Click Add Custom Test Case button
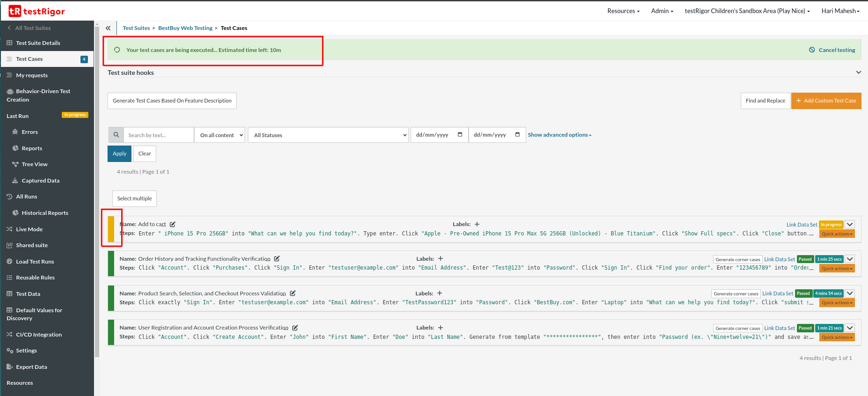 826,101
